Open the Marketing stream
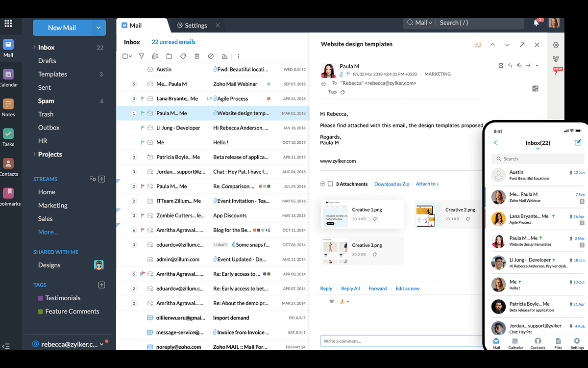 [x=53, y=205]
